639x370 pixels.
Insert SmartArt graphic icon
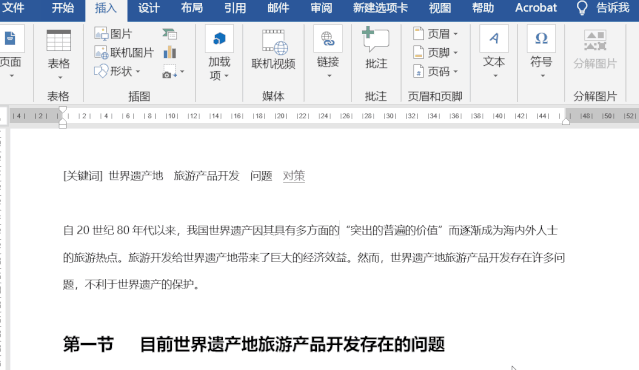pos(170,34)
